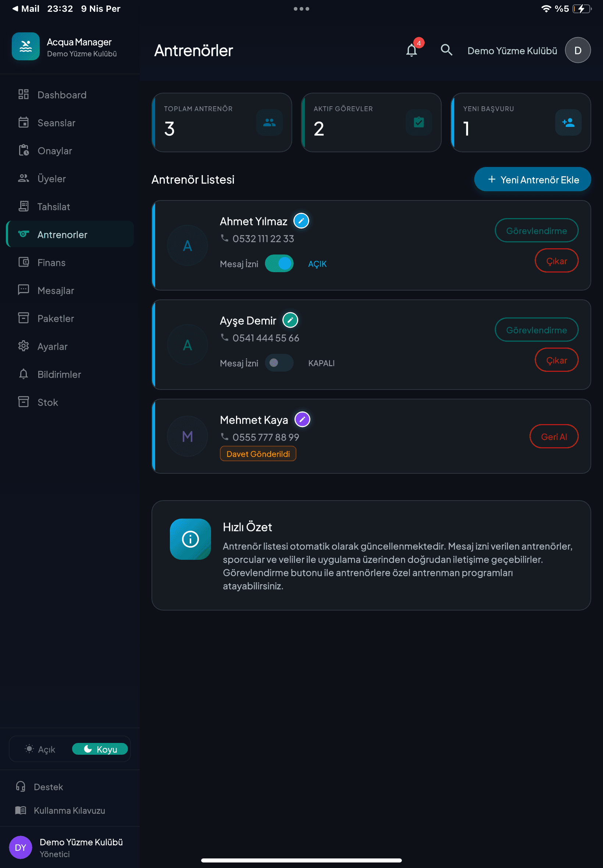Edit Ayşe Demir with pencil icon
The image size is (603, 868).
290,320
